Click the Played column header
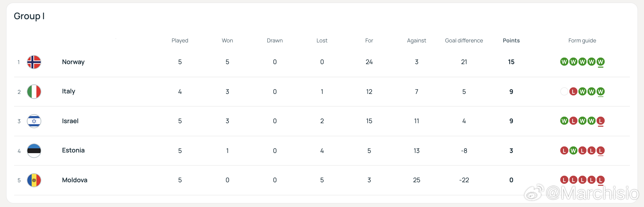 click(x=180, y=41)
